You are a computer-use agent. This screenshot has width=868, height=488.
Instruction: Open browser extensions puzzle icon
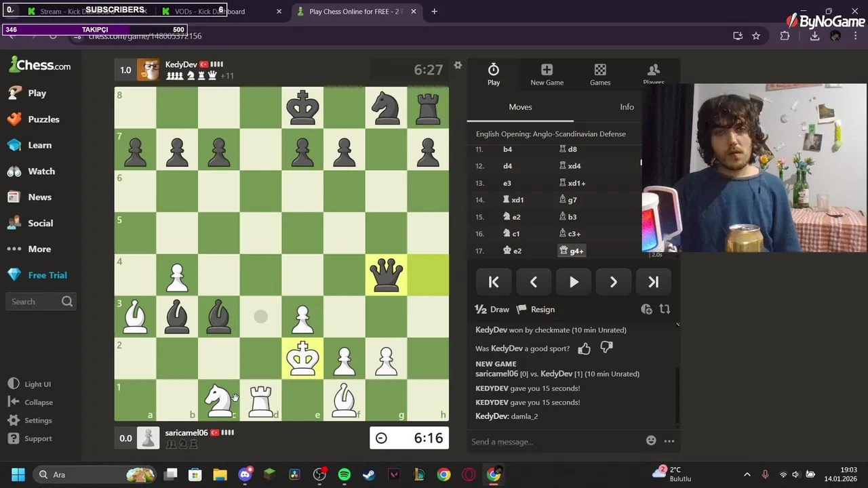(785, 36)
